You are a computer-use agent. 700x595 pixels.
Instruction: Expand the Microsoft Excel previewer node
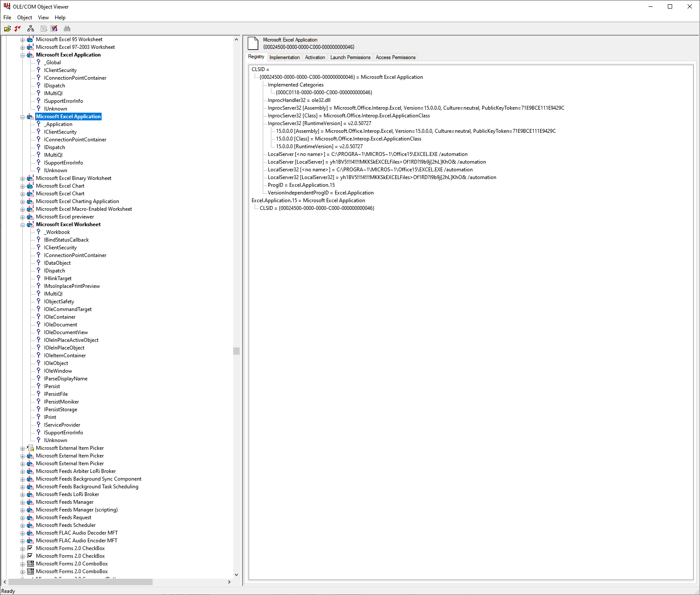coord(23,217)
